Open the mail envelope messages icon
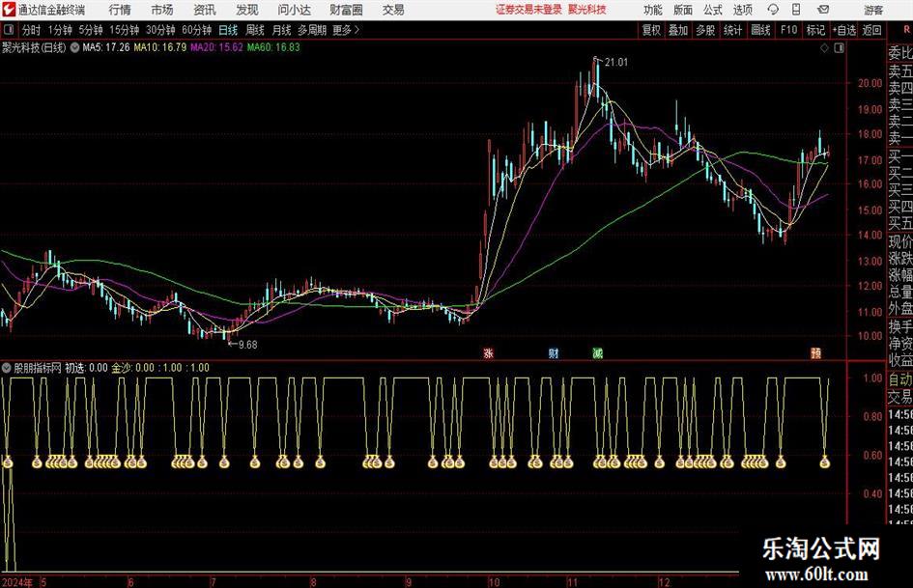 coord(823,10)
